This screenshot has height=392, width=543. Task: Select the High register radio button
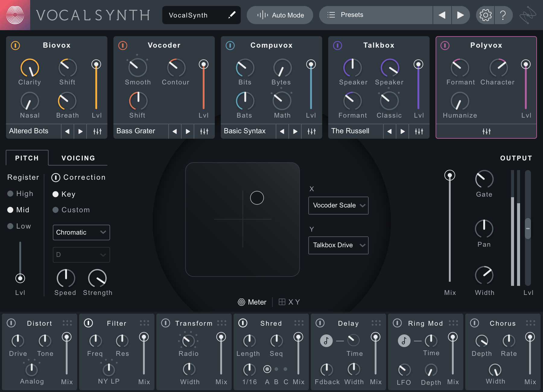coord(11,194)
